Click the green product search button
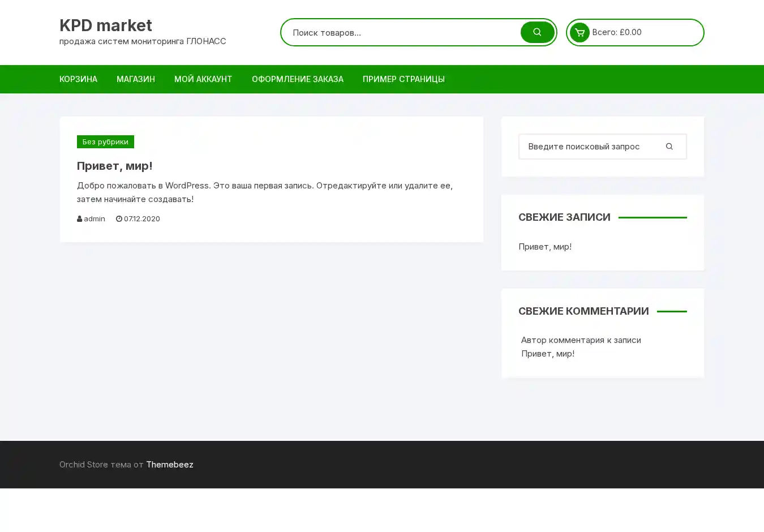Screen dimensions: 764x532 pyautogui.click(x=537, y=32)
